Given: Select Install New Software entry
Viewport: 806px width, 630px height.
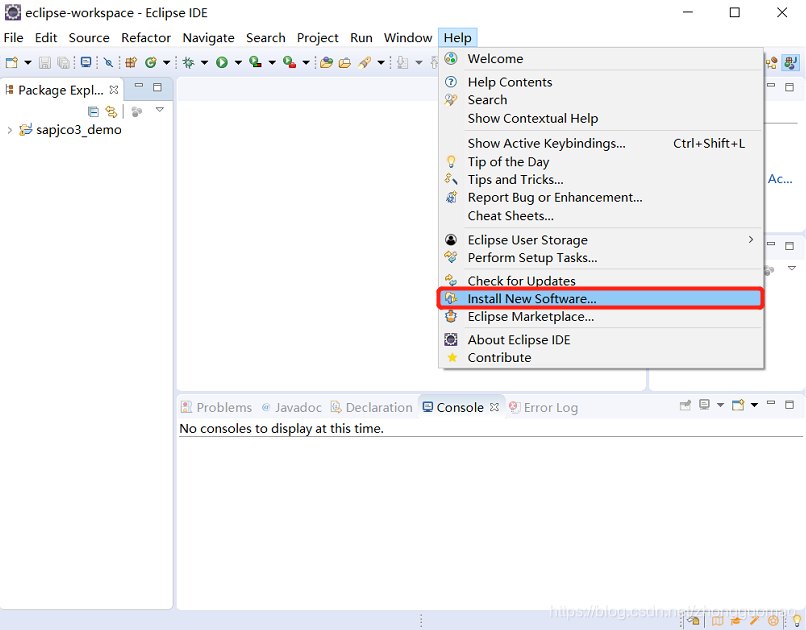Looking at the screenshot, I should point(601,299).
